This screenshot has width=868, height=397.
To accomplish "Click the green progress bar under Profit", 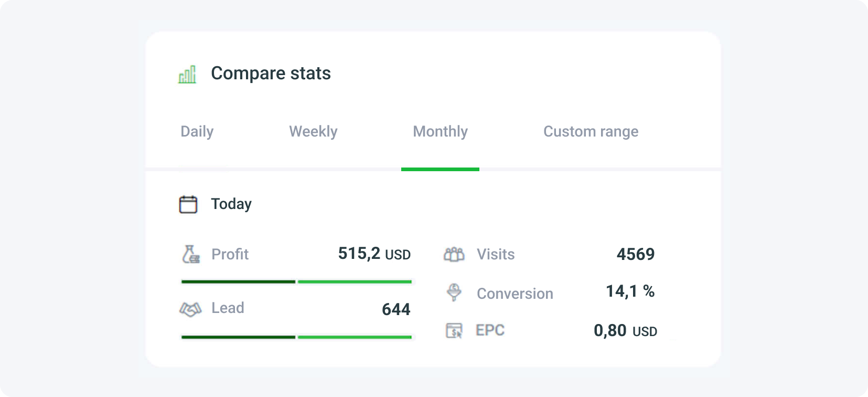I will point(355,282).
